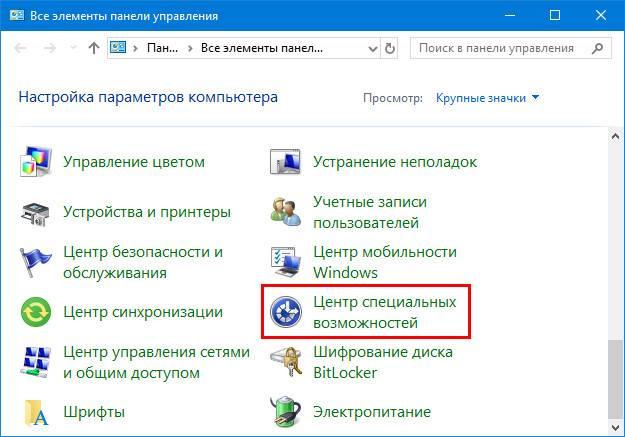The width and height of the screenshot is (625, 437).
Task: Click the Поиск в панели управления search field
Action: [x=511, y=48]
